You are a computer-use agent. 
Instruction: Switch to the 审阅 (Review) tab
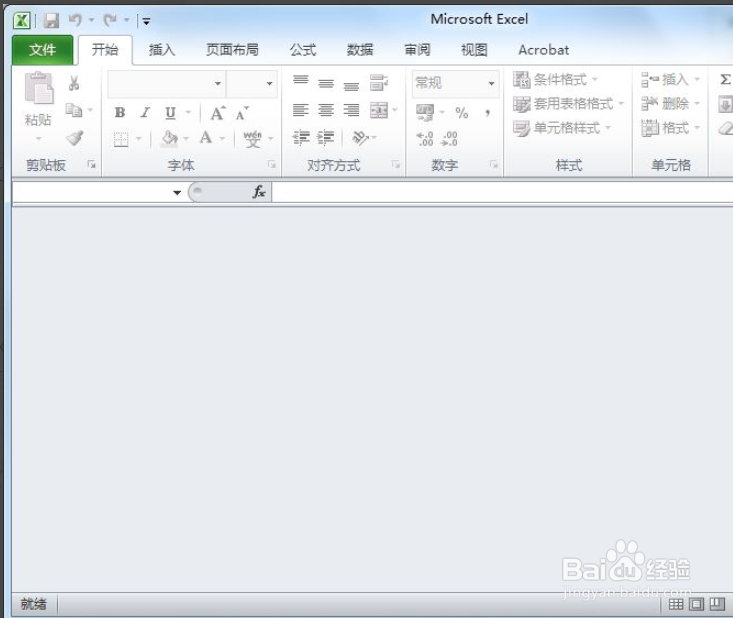pos(417,50)
